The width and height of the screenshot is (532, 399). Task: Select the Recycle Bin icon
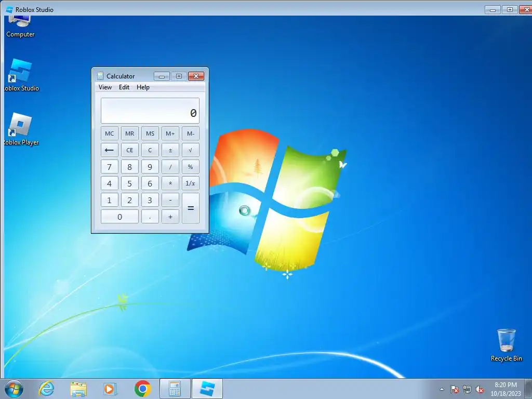point(506,345)
